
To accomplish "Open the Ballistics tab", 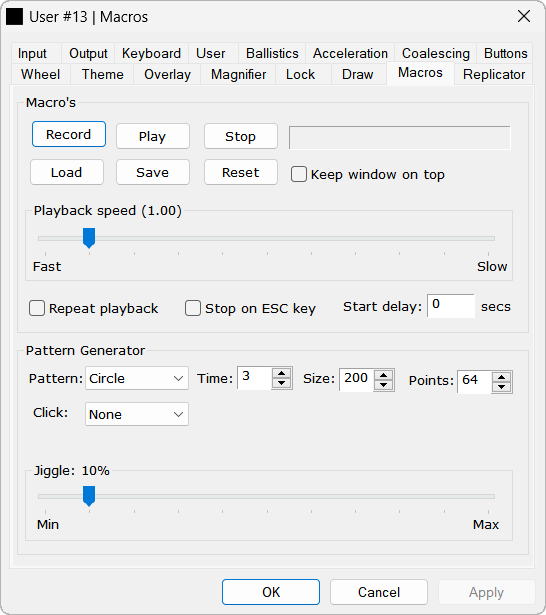I will click(272, 53).
